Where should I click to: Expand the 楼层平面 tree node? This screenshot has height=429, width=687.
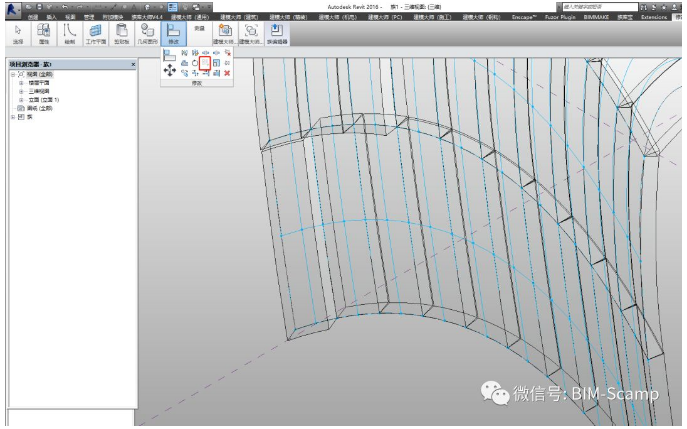(21, 82)
